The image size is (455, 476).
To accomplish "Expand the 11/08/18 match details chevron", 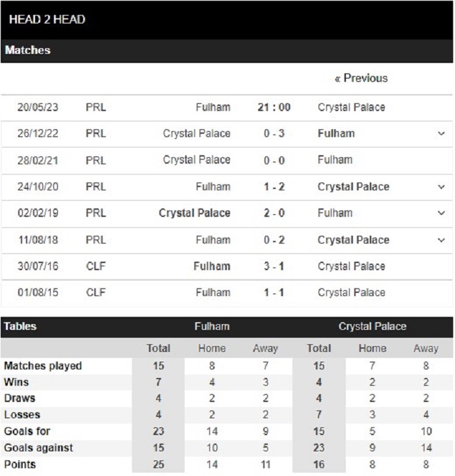I will tap(441, 240).
